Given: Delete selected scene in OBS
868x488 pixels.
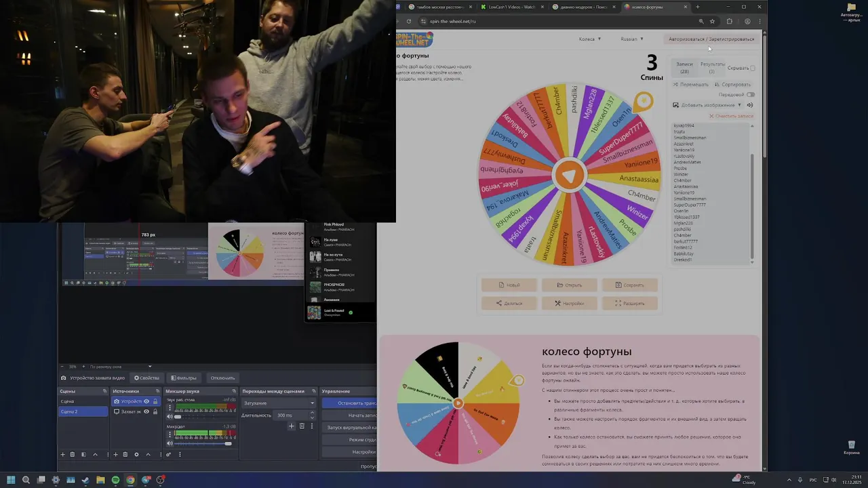Looking at the screenshot, I should [73, 455].
